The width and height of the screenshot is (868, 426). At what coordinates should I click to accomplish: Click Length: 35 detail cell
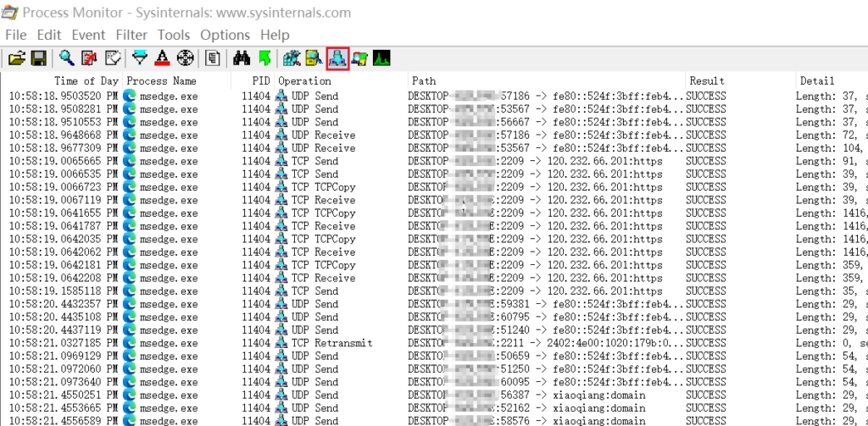click(831, 291)
